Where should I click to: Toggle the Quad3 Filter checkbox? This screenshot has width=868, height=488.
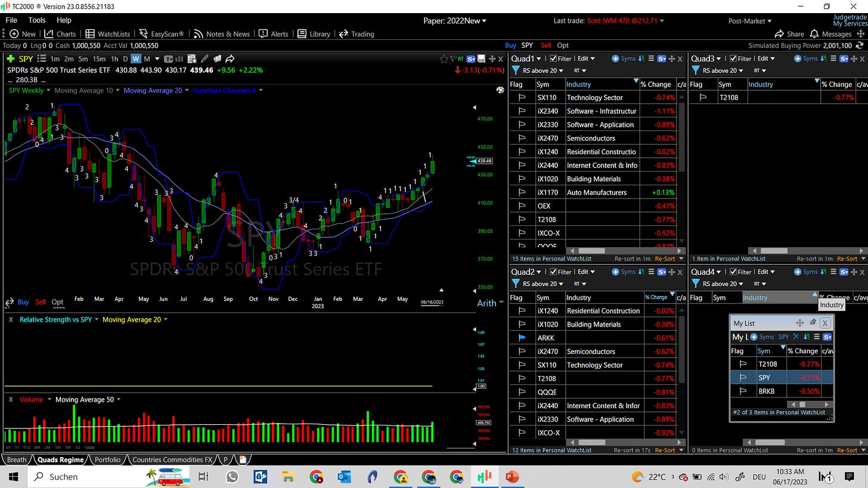point(733,58)
